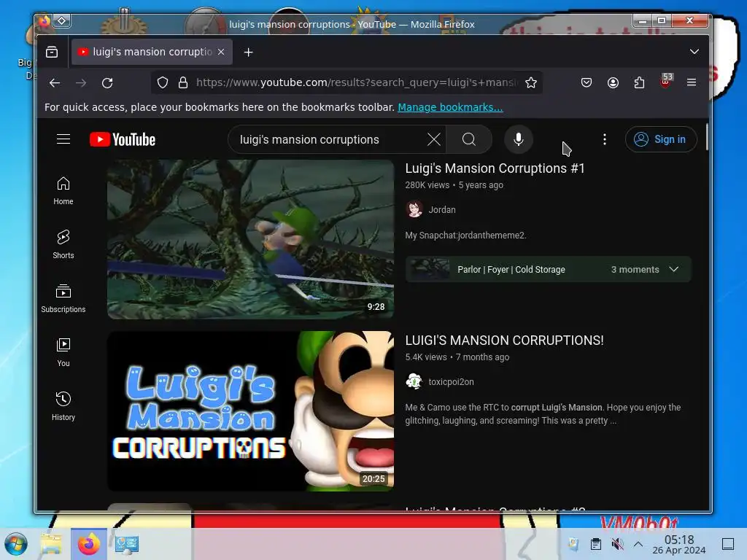
Task: Open tracking protection shield icon
Action: coord(163,83)
